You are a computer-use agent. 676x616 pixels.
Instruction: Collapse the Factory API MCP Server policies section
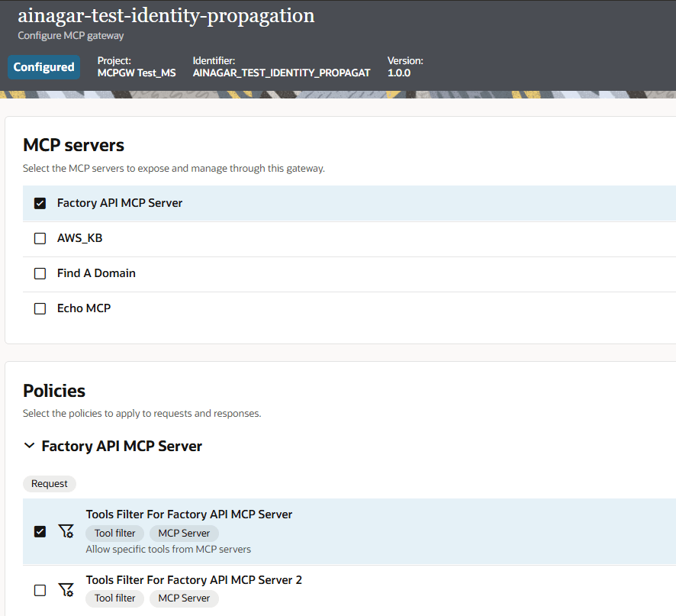pos(29,446)
